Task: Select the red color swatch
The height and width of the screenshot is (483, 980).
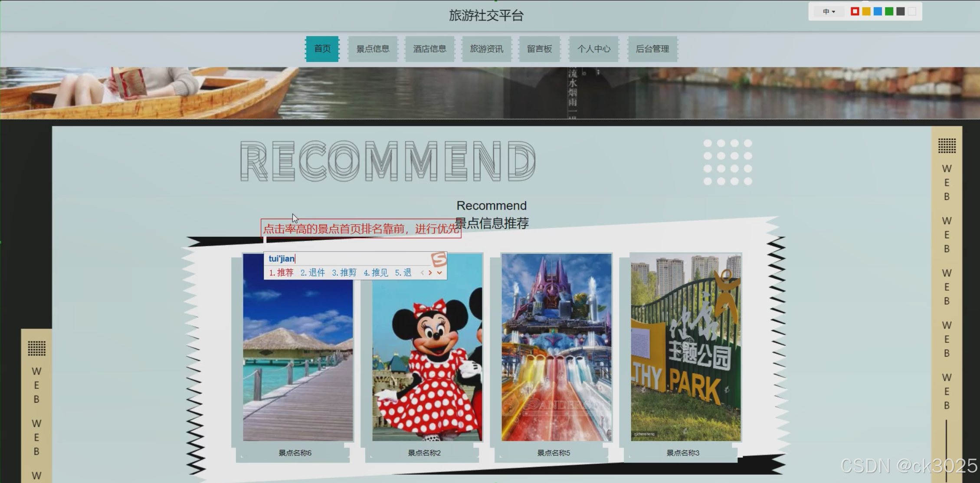Action: [x=855, y=12]
